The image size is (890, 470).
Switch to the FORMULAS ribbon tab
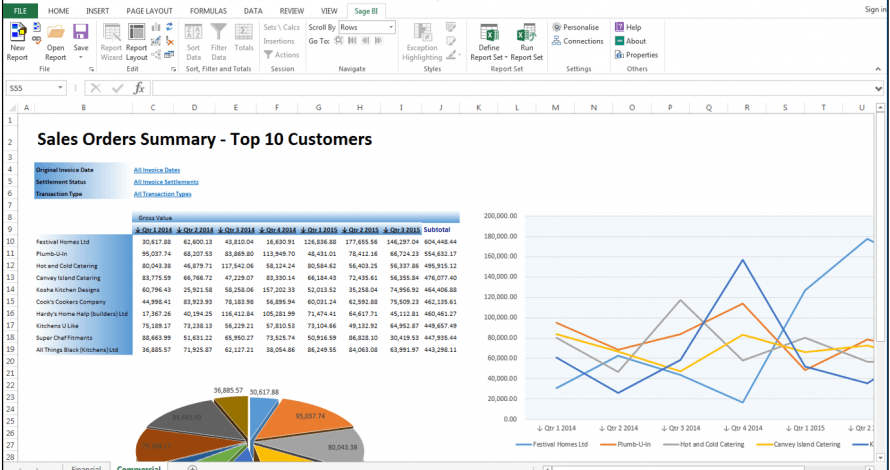(x=208, y=11)
